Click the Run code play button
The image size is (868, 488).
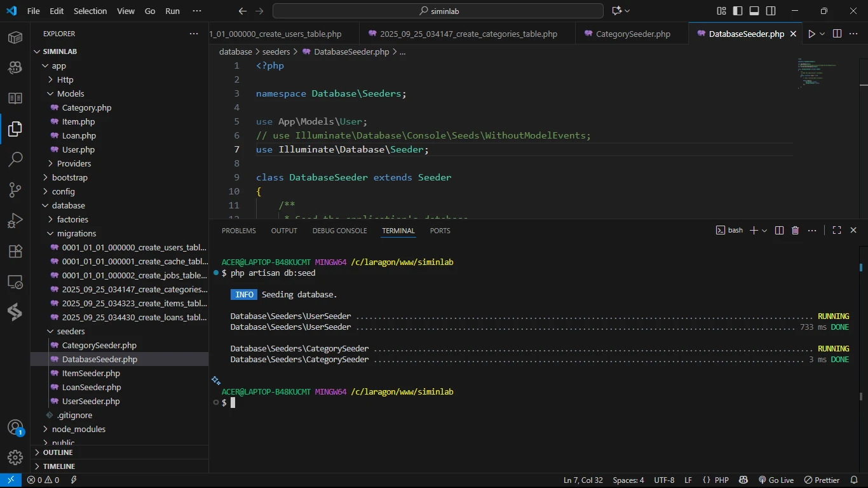point(811,34)
